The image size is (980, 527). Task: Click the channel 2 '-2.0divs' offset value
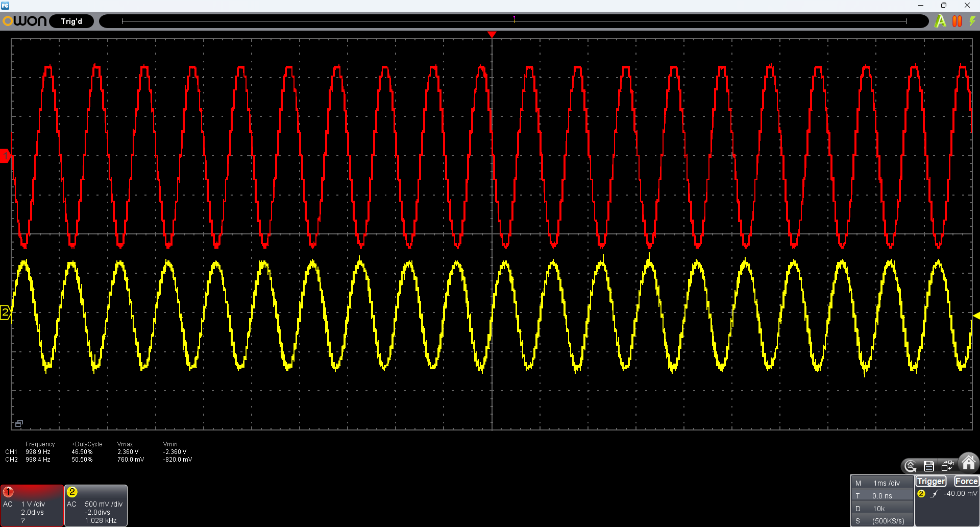(97, 512)
